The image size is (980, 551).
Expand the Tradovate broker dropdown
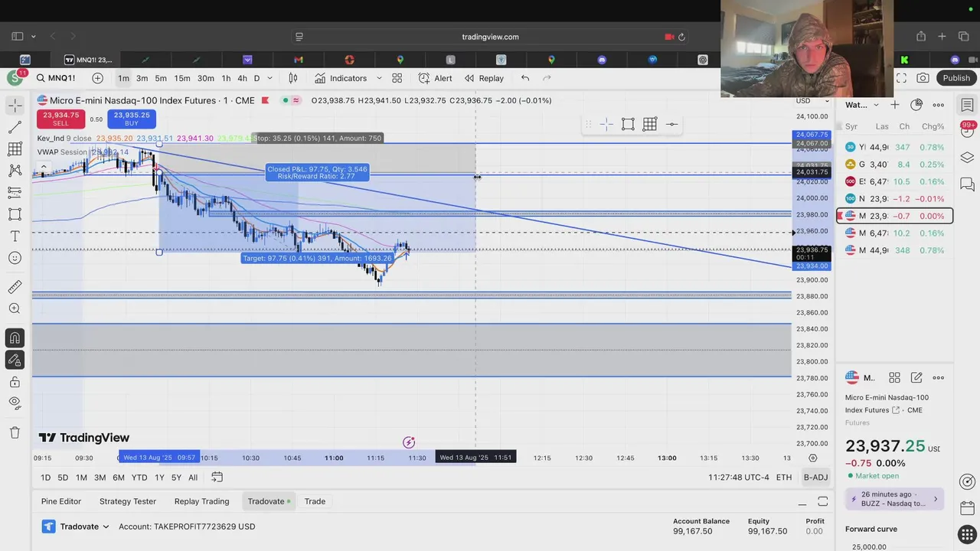point(75,527)
